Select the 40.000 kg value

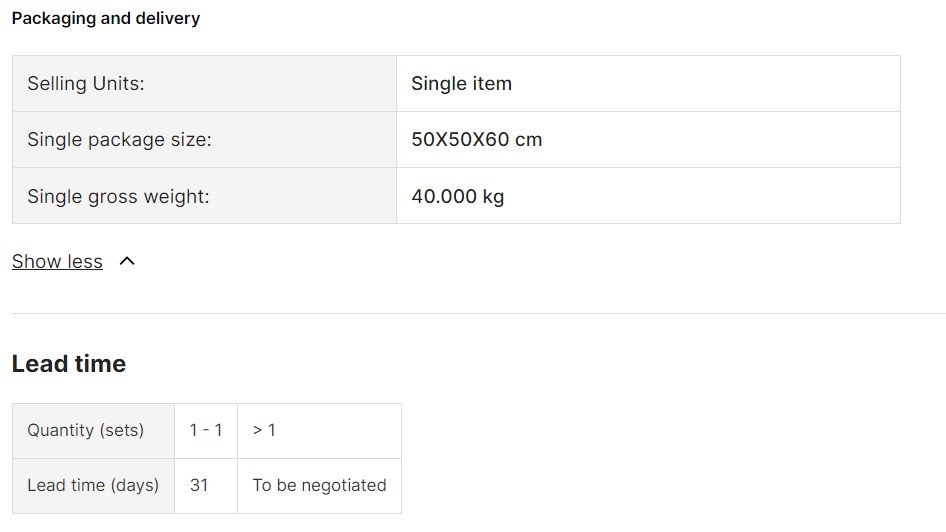458,196
